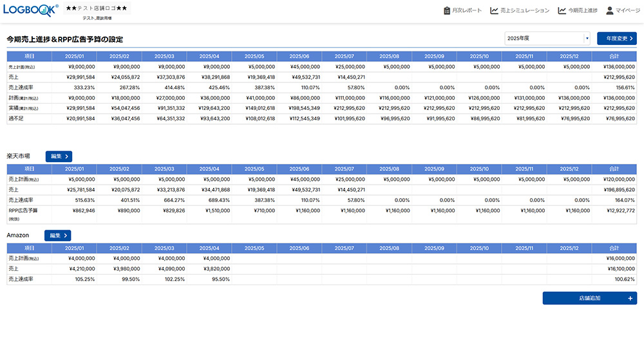The image size is (644, 352).
Task: Go to 今期売上進捗 via its graph icon
Action: [562, 10]
